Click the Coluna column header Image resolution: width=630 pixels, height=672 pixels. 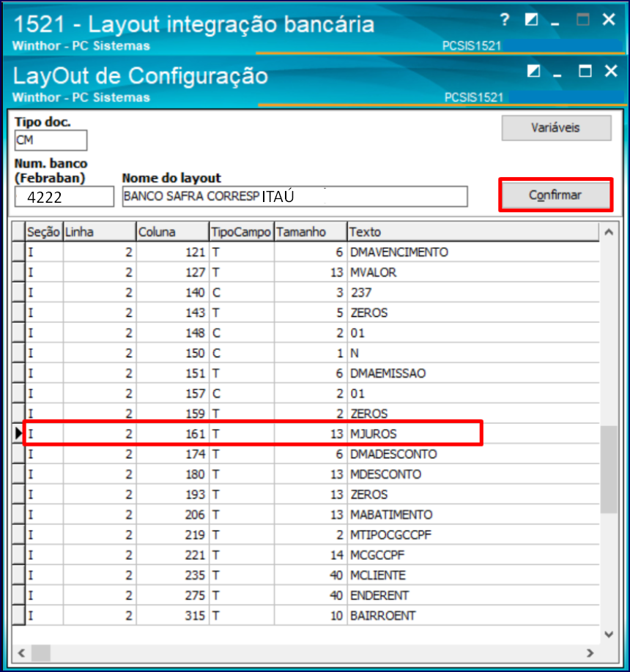point(173,232)
